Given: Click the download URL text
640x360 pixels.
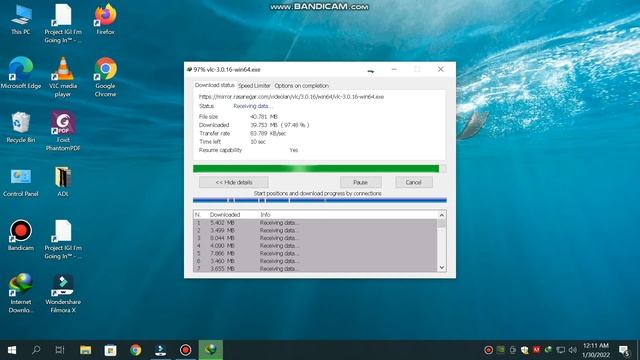Looking at the screenshot, I should tap(291, 97).
